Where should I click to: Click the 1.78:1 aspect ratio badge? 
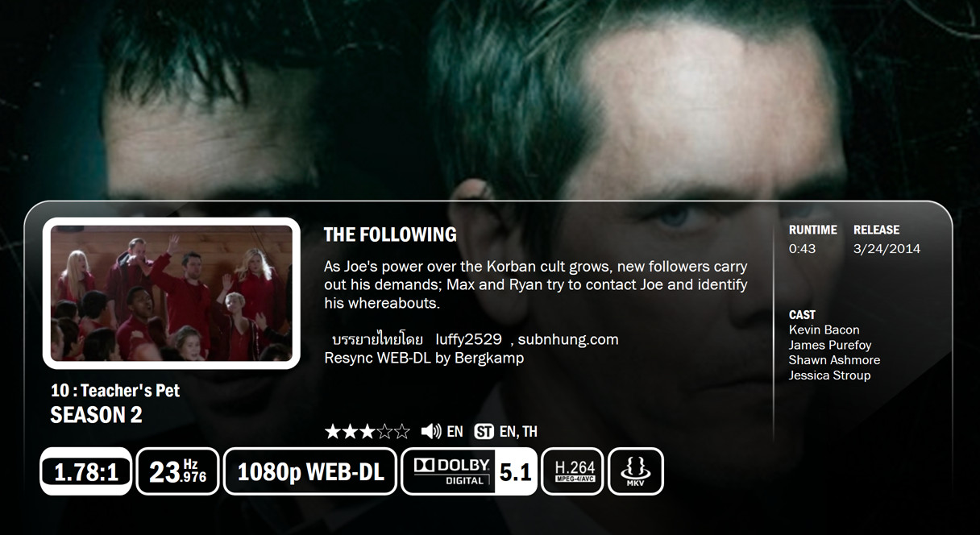pos(86,471)
